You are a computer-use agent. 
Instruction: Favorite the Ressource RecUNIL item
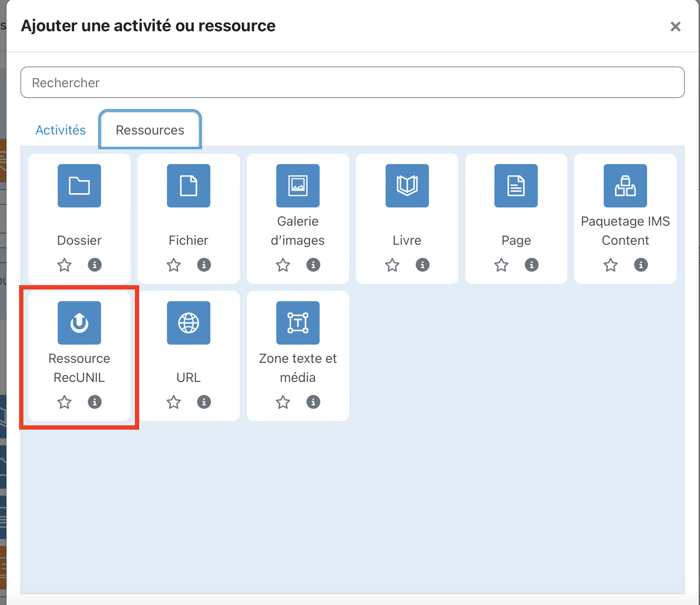pos(65,402)
